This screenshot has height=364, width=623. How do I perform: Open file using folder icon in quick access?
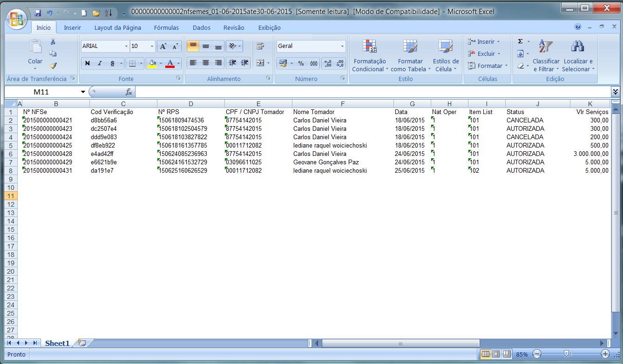tap(96, 13)
